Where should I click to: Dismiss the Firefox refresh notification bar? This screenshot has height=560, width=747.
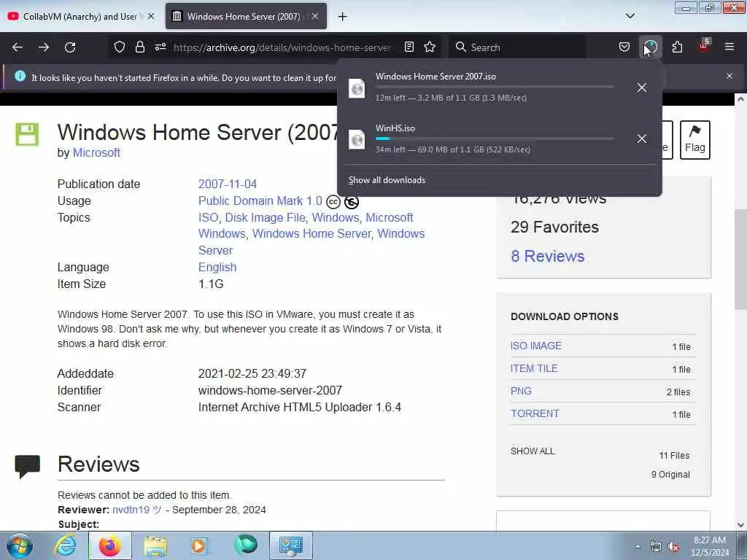pyautogui.click(x=729, y=76)
